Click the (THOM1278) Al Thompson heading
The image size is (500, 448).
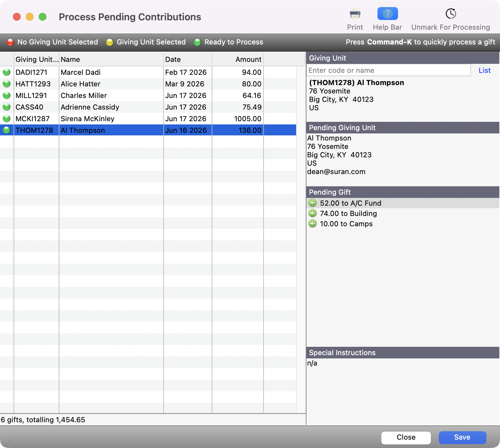point(356,83)
